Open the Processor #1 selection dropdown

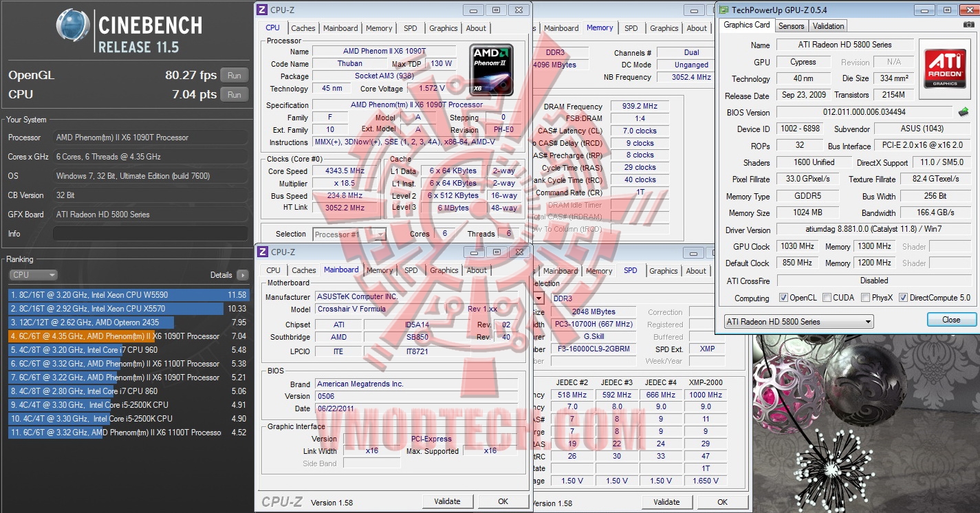pyautogui.click(x=349, y=234)
